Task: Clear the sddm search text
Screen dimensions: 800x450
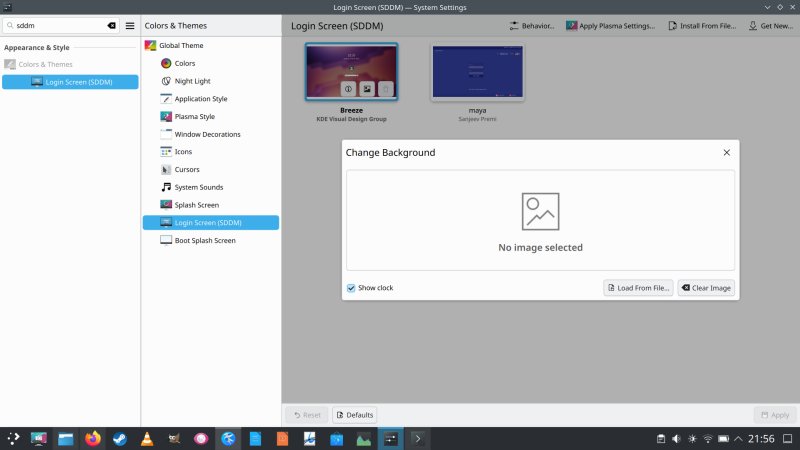Action: click(x=111, y=26)
